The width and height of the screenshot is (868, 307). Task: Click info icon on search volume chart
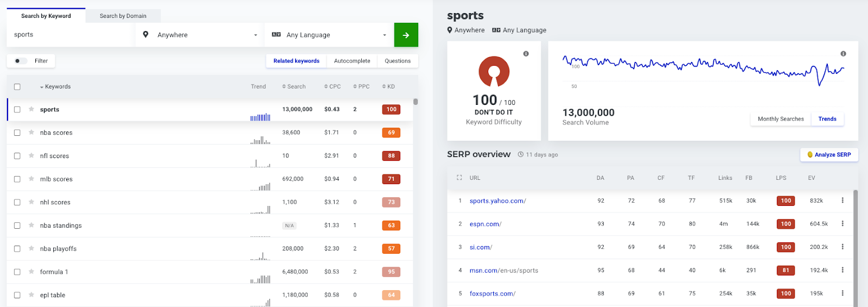843,54
